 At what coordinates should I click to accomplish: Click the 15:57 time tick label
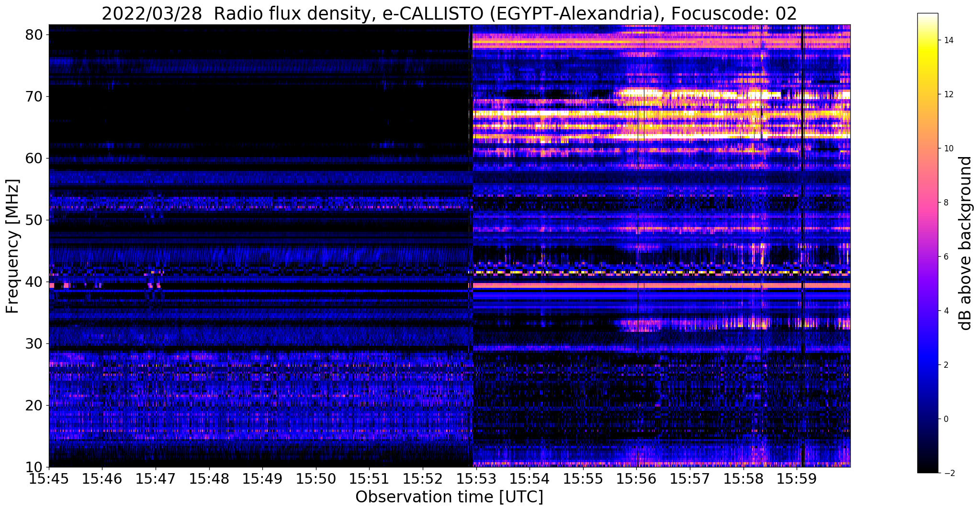(x=690, y=478)
